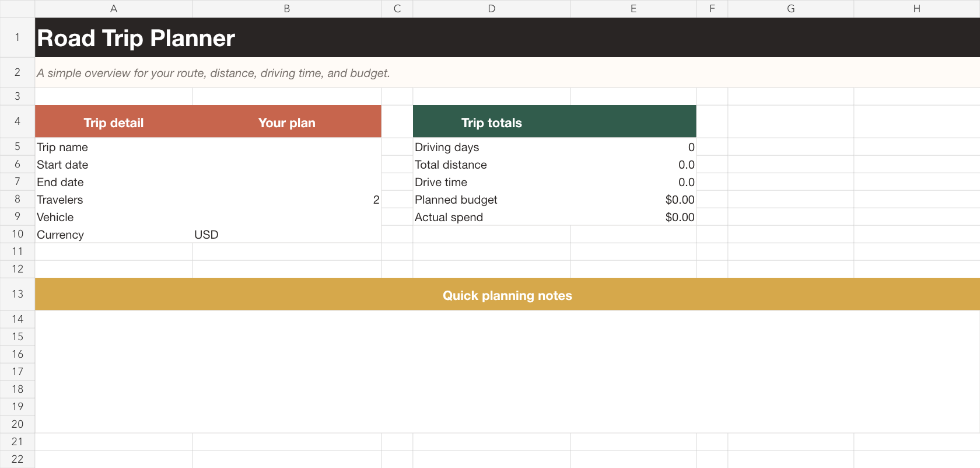Viewport: 980px width, 468px height.
Task: Select row 4 header
Action: click(x=17, y=121)
